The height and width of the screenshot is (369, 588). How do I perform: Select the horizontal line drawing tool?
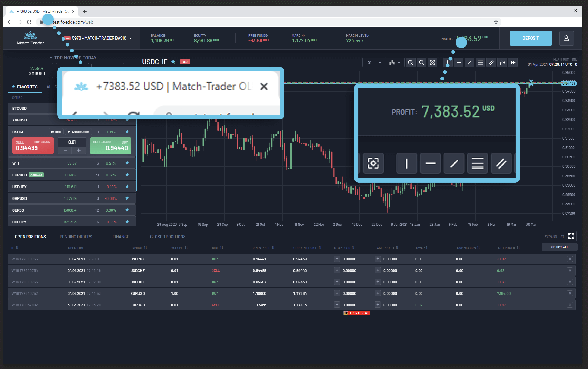pos(459,62)
